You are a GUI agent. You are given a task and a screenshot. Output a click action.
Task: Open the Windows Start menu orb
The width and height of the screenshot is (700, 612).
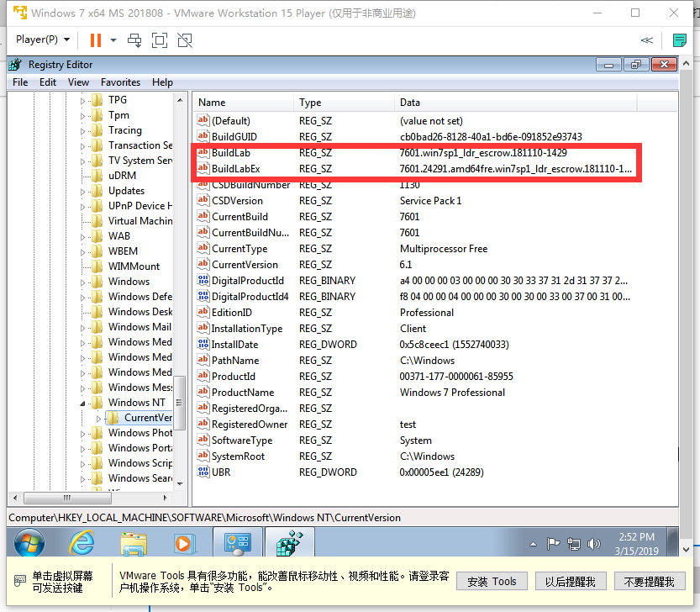(29, 543)
